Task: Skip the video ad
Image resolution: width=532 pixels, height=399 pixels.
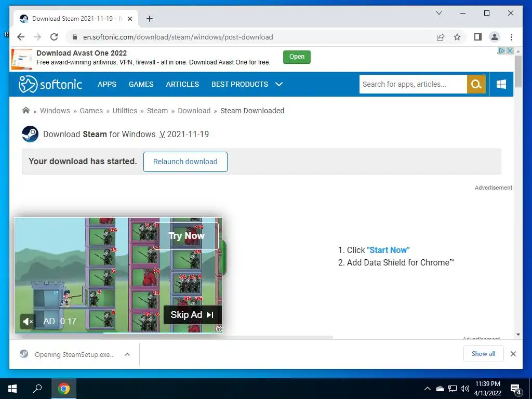Action: pos(192,315)
